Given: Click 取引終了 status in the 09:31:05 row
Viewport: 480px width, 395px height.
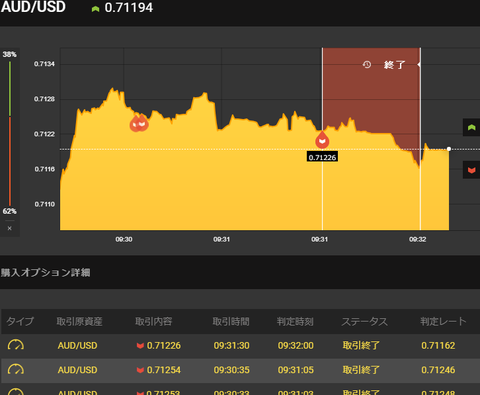Looking at the screenshot, I should (361, 370).
